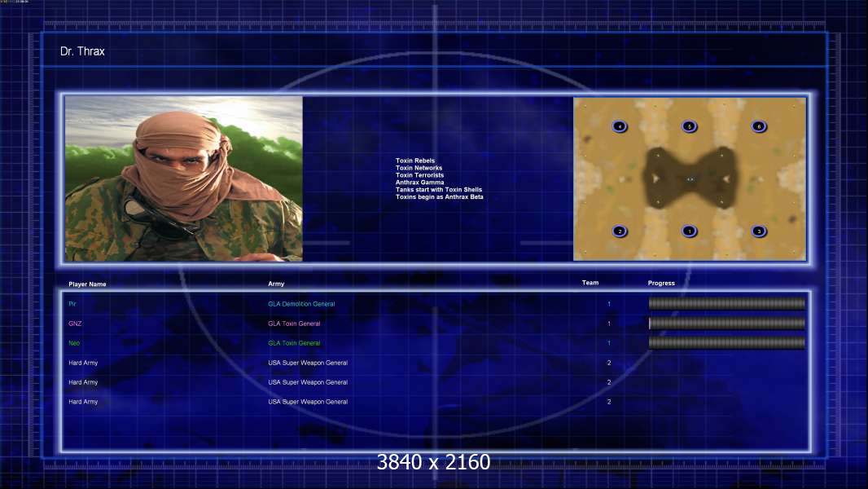Select start position 4 on the map
The width and height of the screenshot is (868, 489).
[620, 126]
